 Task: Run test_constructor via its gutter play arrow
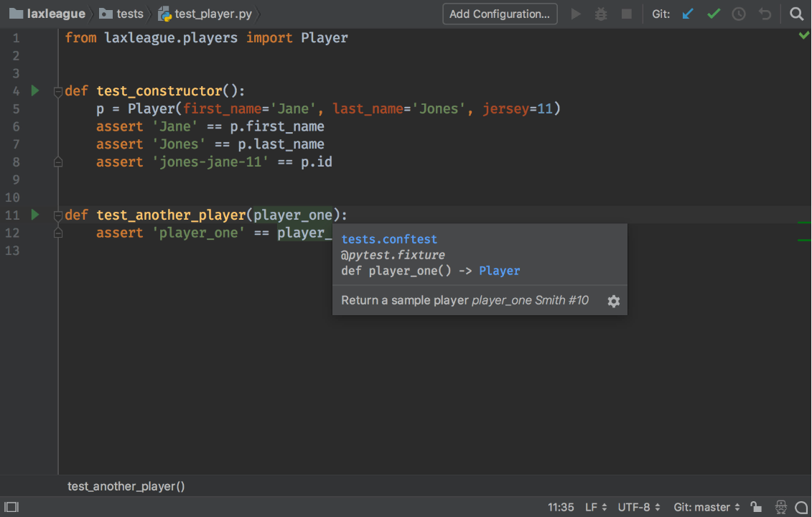click(34, 90)
